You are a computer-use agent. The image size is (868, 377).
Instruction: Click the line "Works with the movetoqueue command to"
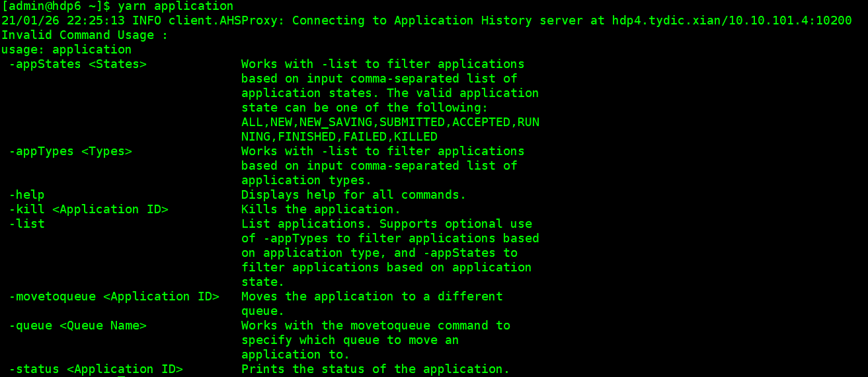[375, 326]
